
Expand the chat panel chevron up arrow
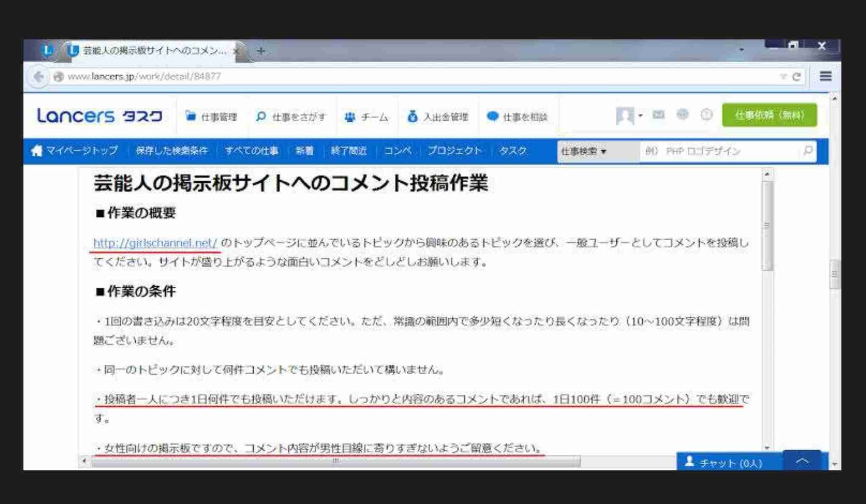[x=802, y=461]
